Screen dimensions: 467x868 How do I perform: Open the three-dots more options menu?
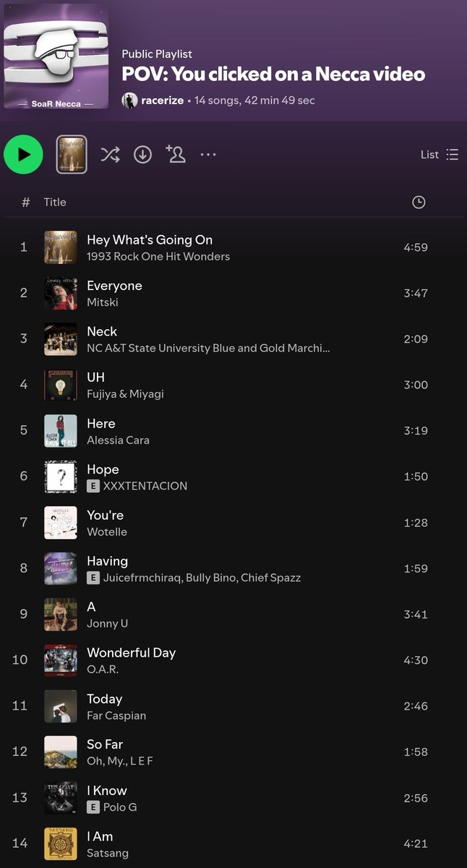click(208, 154)
